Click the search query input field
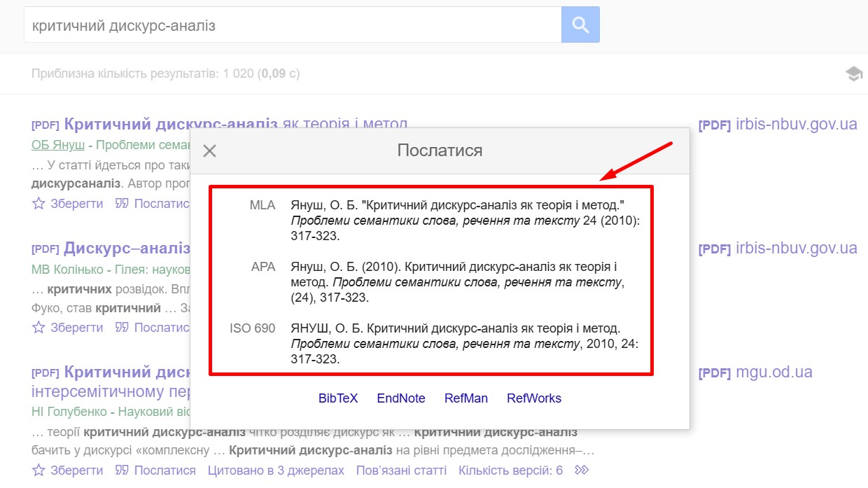 coord(293,25)
